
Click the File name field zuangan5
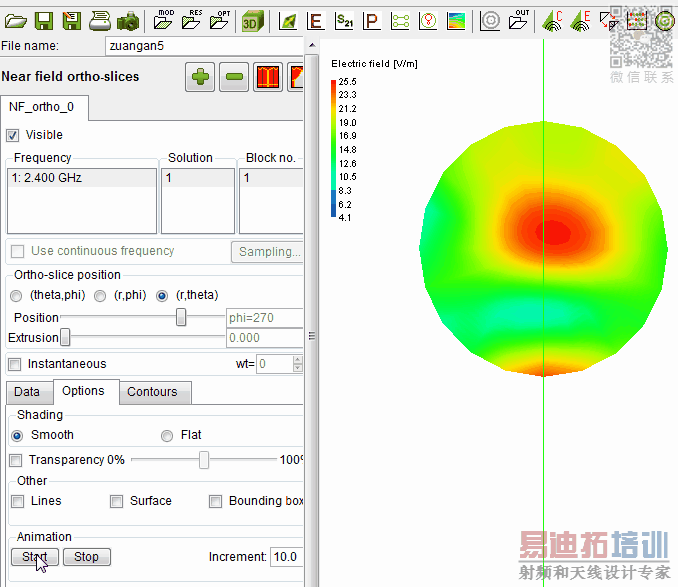(x=204, y=46)
